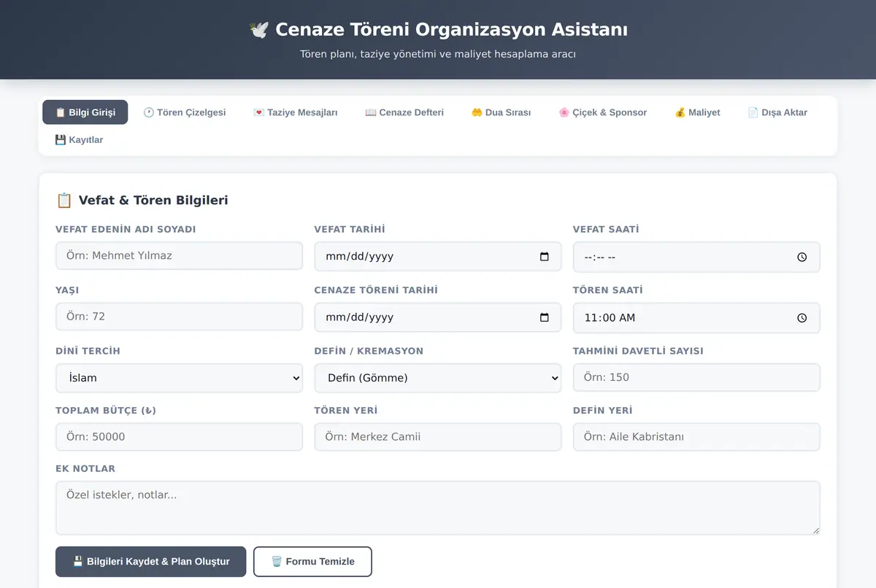Viewport: 876px width, 588px height.
Task: Focus the Vefat Saati time field
Action: (696, 257)
